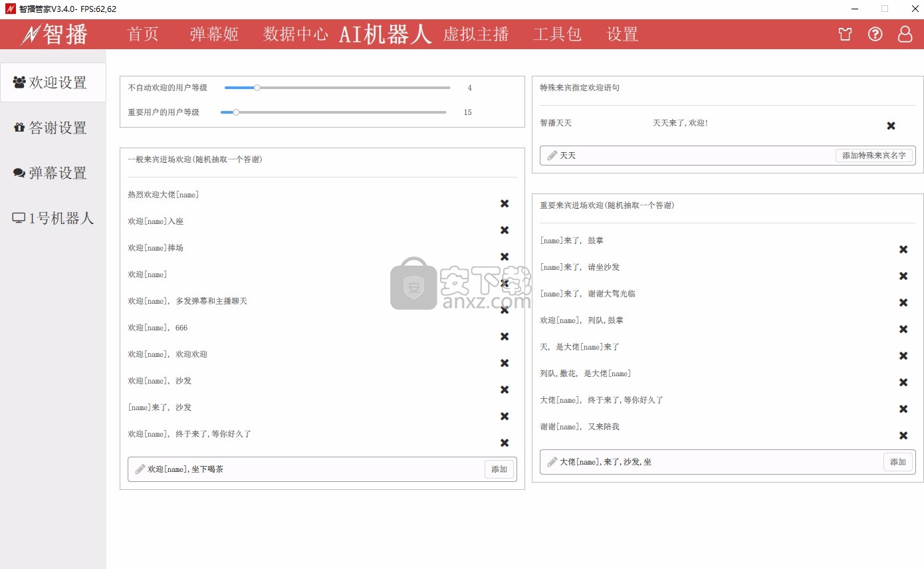The height and width of the screenshot is (569, 924).
Task: Click the user account icon
Action: [905, 34]
